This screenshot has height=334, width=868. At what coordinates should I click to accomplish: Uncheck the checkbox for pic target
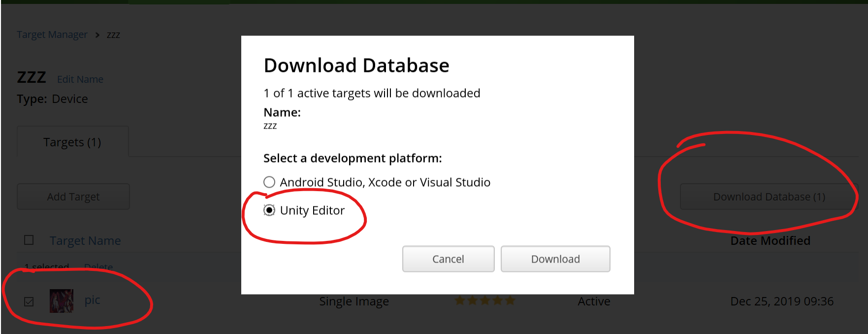coord(29,301)
